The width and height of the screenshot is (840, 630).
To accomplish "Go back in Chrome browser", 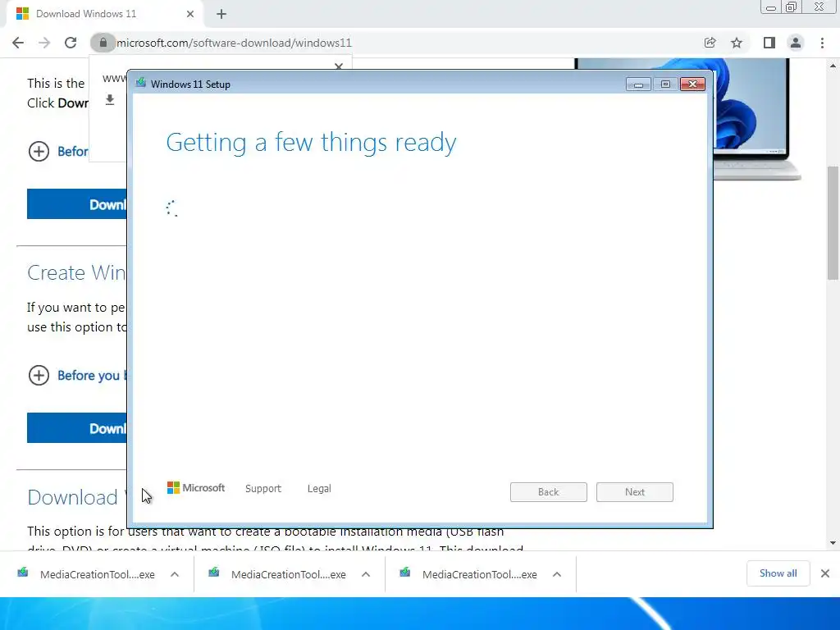I will click(18, 43).
